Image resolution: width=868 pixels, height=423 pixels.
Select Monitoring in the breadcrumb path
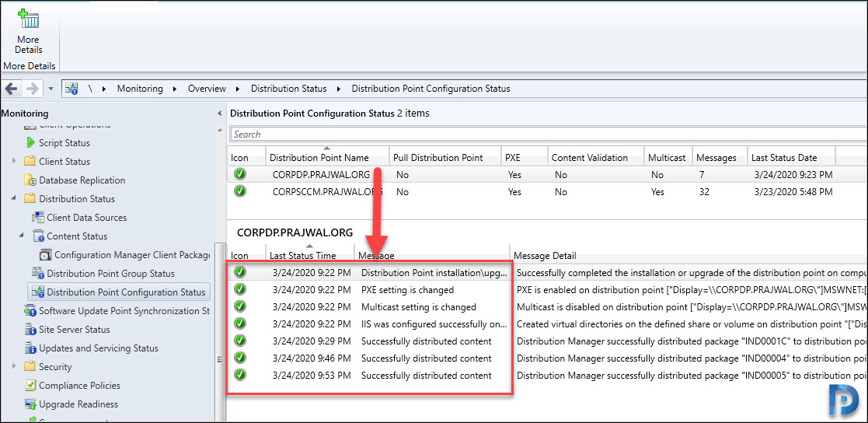click(140, 89)
